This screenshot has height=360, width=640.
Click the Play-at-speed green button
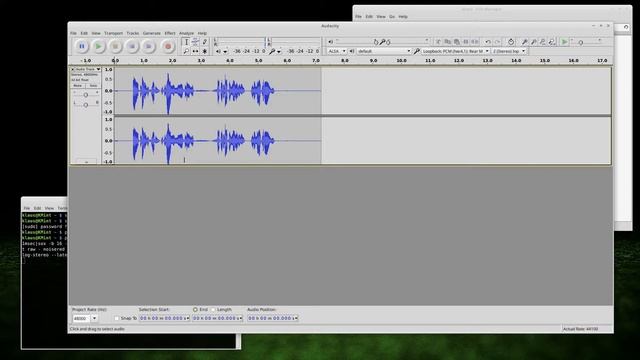point(564,42)
